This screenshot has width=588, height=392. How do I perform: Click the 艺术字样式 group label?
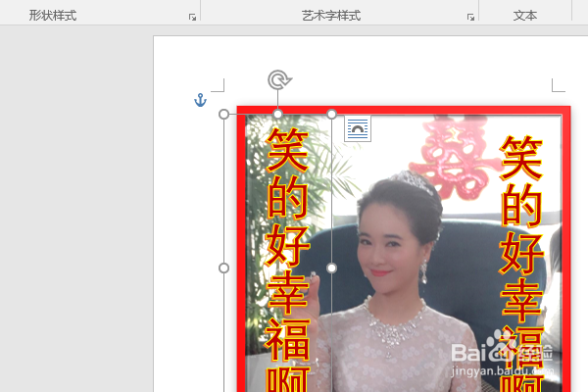tap(331, 16)
